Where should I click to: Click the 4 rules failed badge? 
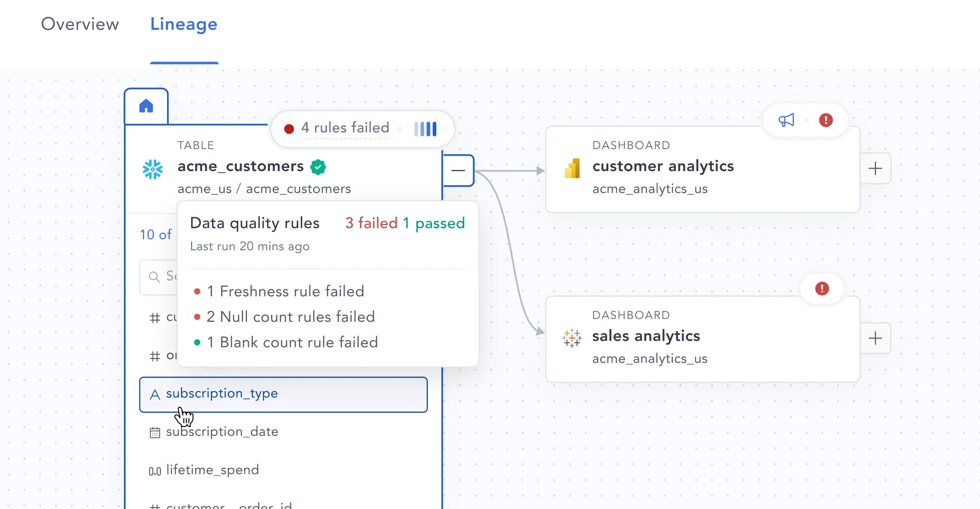coord(345,128)
